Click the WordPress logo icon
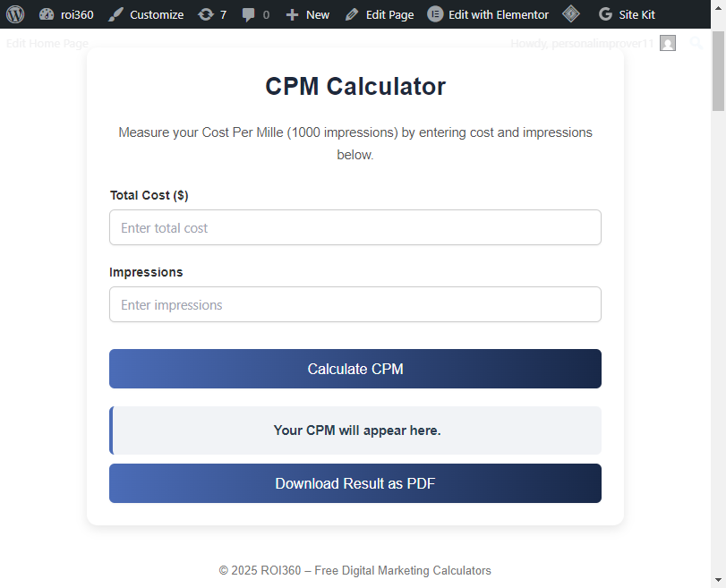 pyautogui.click(x=15, y=14)
